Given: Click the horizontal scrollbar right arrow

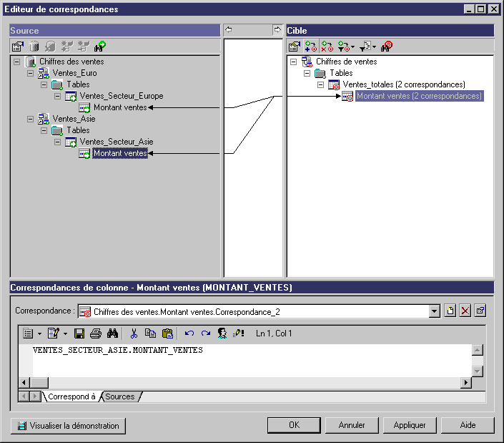Looking at the screenshot, I should (465, 382).
